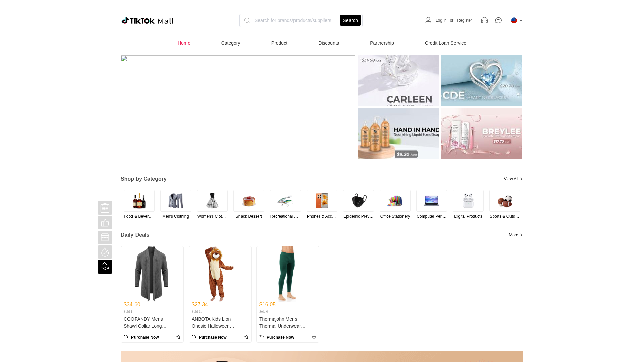The image size is (644, 362).
Task: Jump back with the TOP button
Action: tap(105, 267)
